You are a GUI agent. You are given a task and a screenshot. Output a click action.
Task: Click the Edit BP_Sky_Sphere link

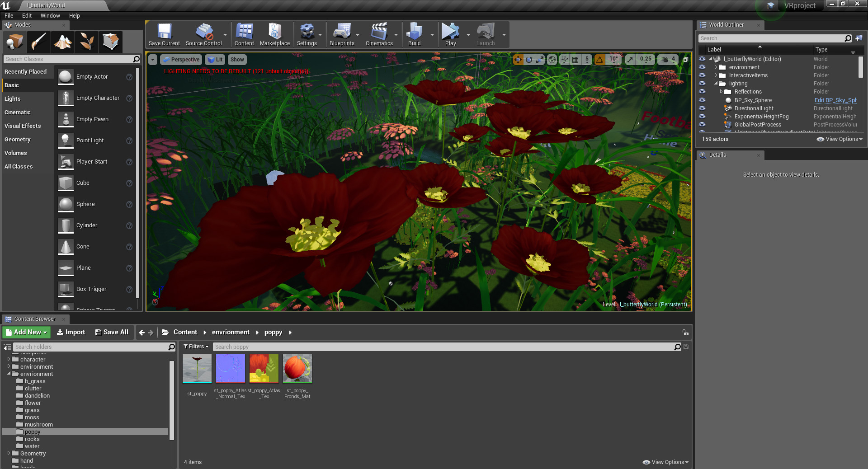point(835,100)
